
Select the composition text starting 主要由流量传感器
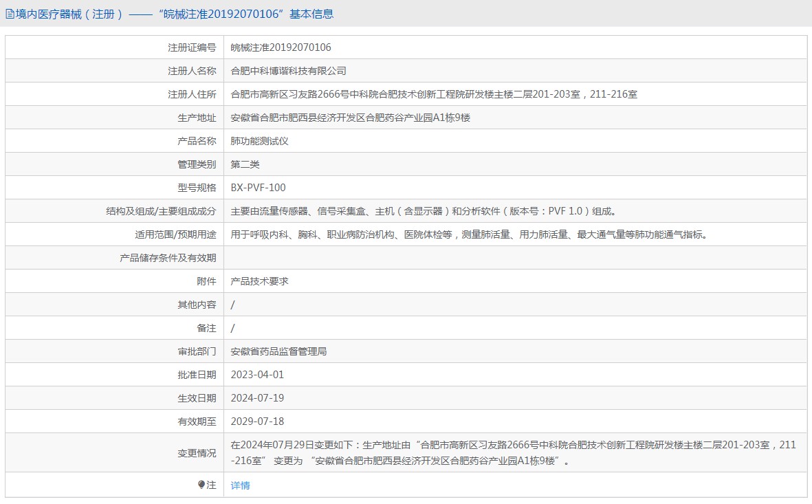(x=425, y=211)
